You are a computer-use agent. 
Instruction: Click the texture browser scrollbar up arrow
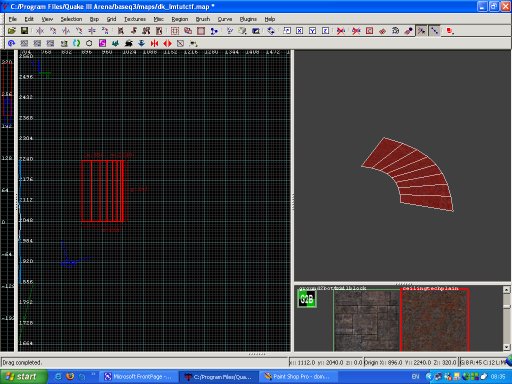[506, 290]
